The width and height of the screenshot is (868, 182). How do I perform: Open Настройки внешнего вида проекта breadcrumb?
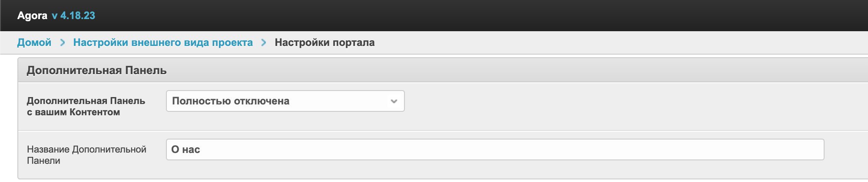point(163,42)
